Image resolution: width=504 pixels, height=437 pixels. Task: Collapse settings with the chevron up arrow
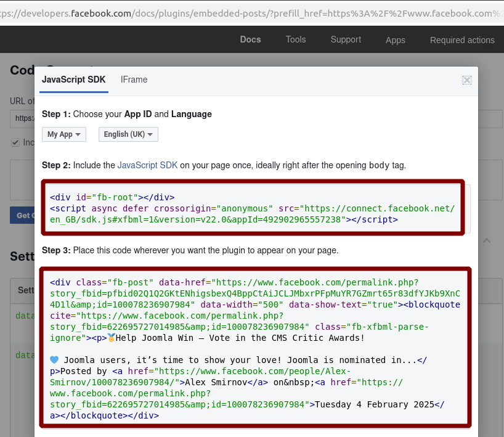pyautogui.click(x=487, y=240)
